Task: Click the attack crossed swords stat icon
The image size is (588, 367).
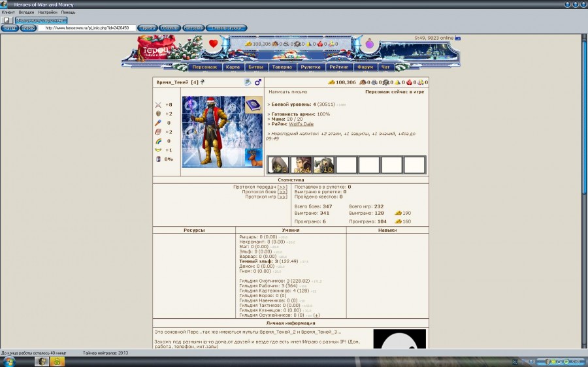Action: 158,105
